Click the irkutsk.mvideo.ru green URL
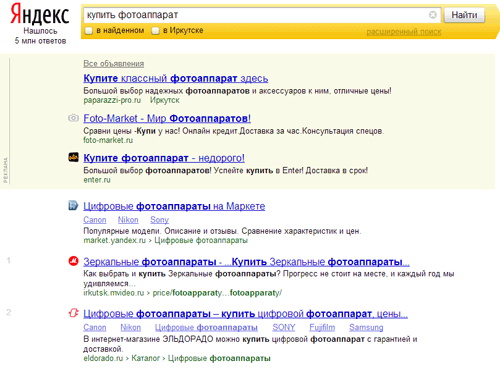500x369 pixels. pyautogui.click(x=113, y=293)
